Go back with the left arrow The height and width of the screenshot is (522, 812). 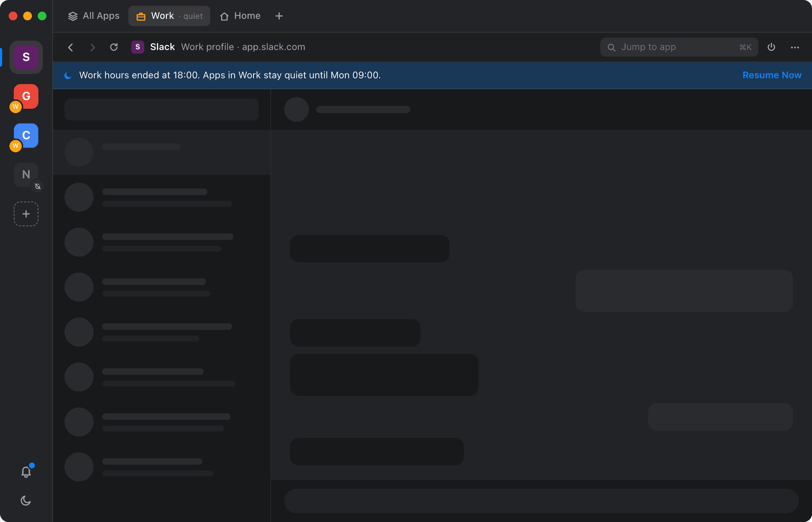pyautogui.click(x=71, y=47)
